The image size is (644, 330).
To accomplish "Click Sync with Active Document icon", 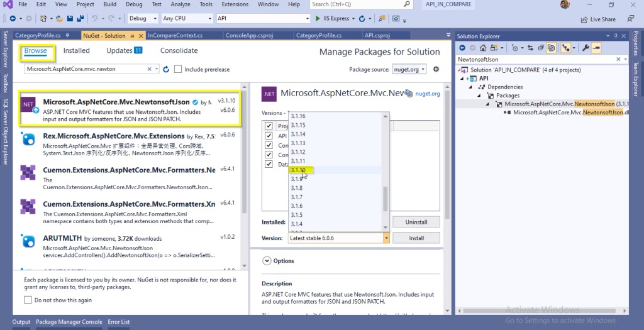I will click(530, 48).
